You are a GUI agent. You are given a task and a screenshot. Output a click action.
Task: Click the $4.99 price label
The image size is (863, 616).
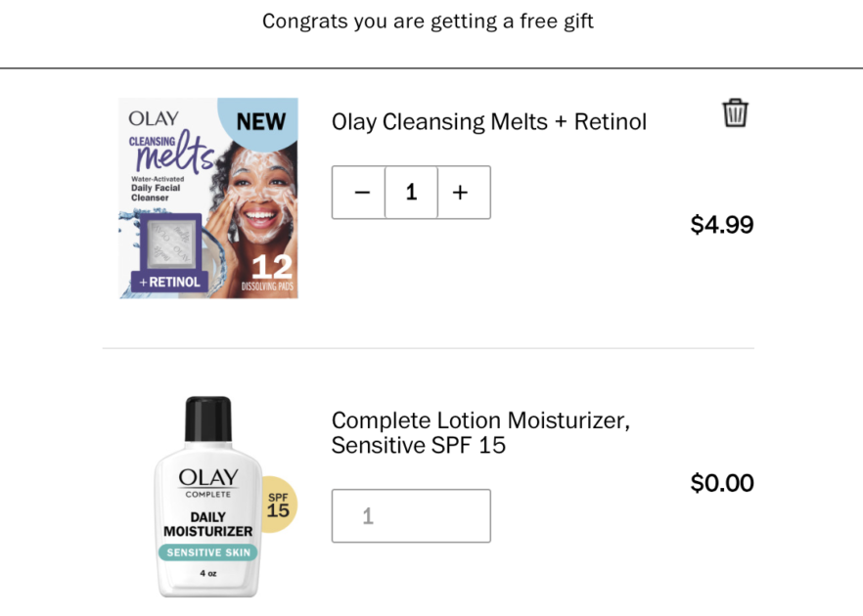pos(721,224)
